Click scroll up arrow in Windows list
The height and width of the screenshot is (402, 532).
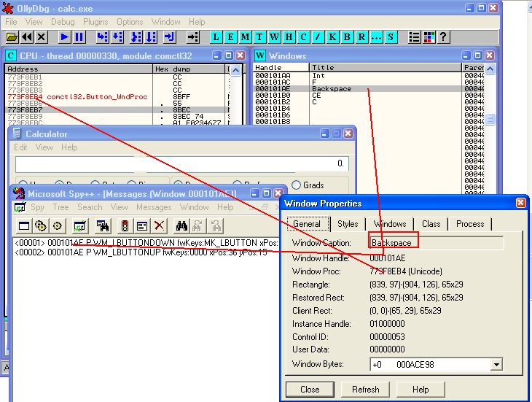490,69
